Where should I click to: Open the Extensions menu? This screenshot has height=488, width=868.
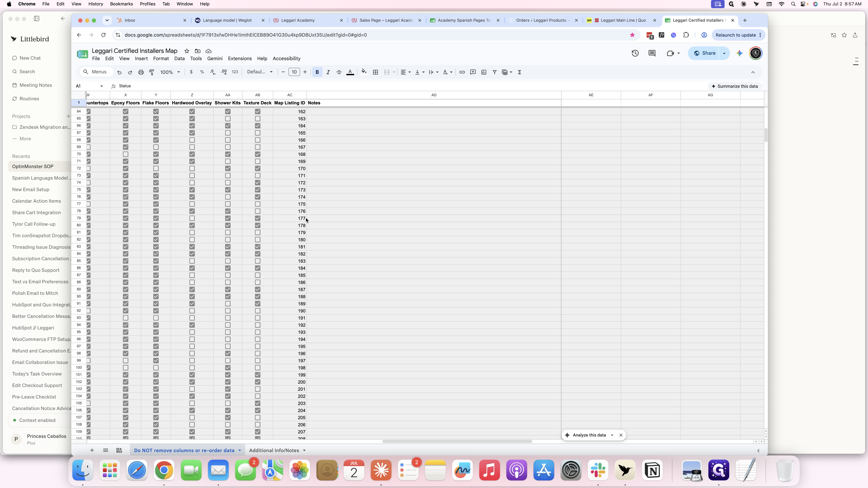pos(240,59)
